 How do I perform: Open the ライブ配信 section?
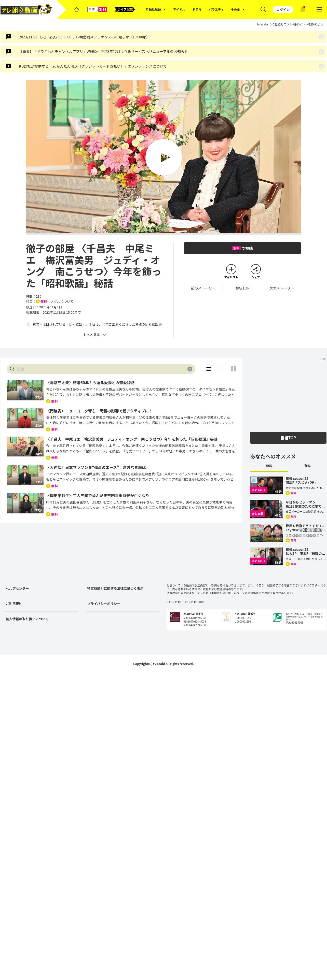(125, 9)
